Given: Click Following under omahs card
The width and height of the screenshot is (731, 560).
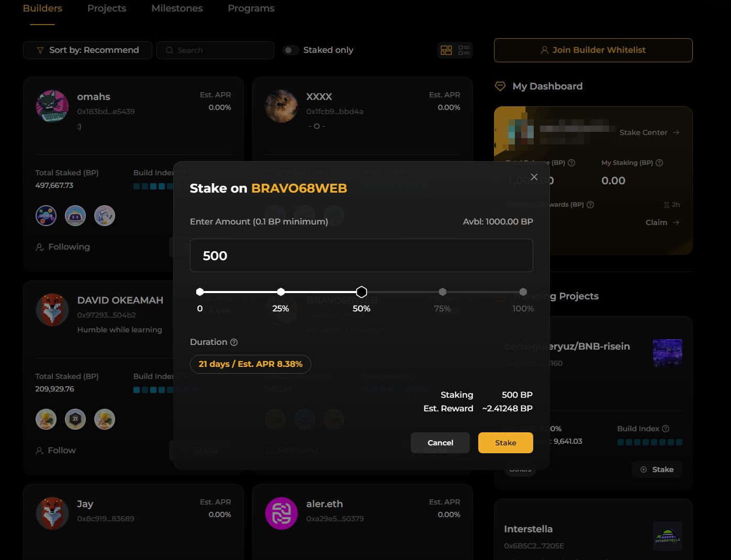Looking at the screenshot, I should (x=63, y=247).
